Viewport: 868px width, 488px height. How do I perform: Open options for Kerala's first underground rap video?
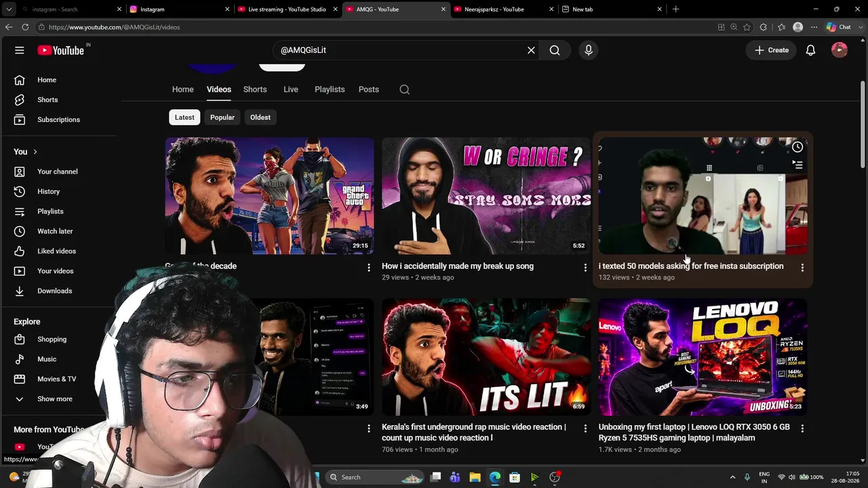pyautogui.click(x=585, y=428)
